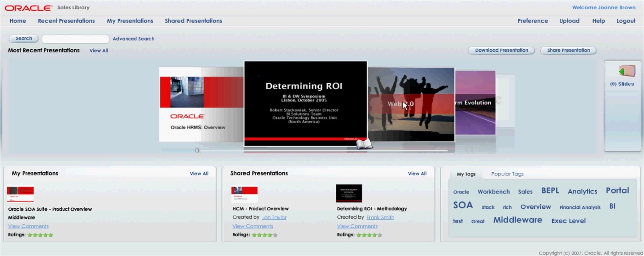Select the Exec Level tag
The height and width of the screenshot is (256, 644).
point(568,221)
